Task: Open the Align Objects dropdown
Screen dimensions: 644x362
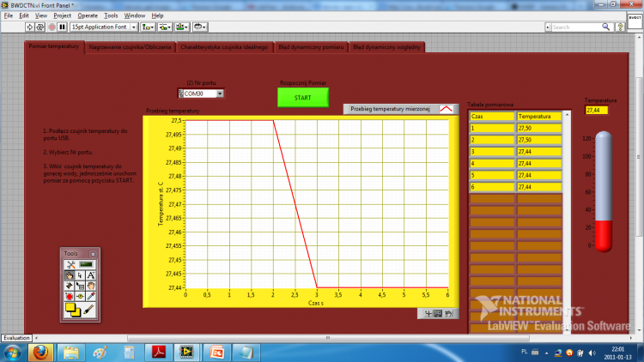Action: pyautogui.click(x=148, y=27)
